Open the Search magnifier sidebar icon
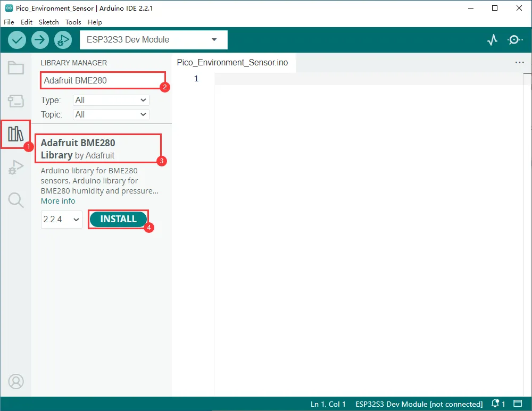532x411 pixels. [16, 200]
